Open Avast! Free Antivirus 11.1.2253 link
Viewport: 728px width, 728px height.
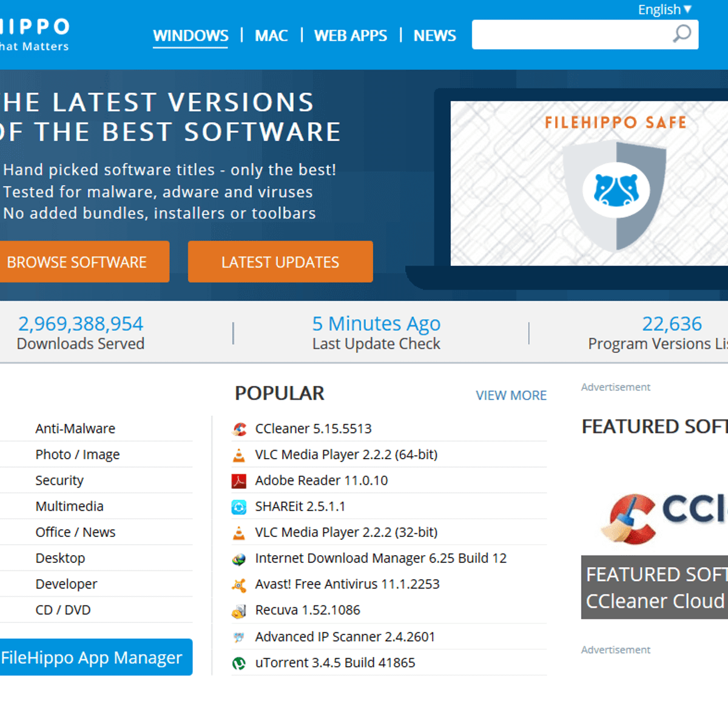(348, 584)
